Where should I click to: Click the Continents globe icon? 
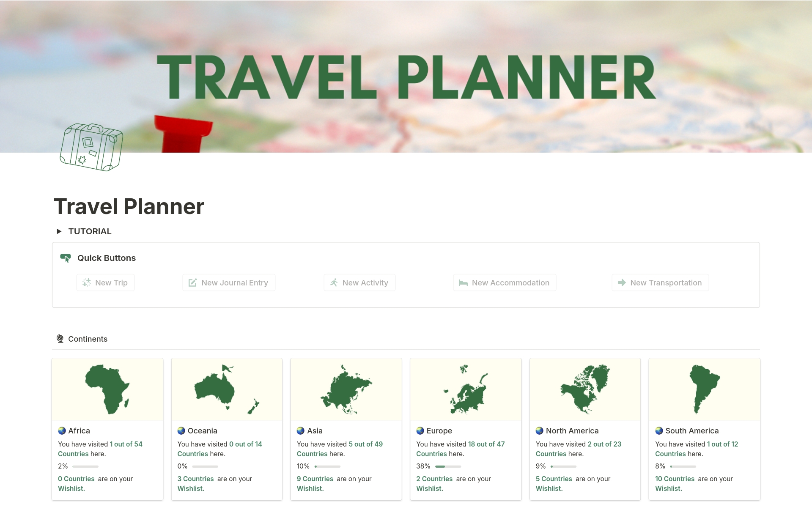(x=58, y=338)
